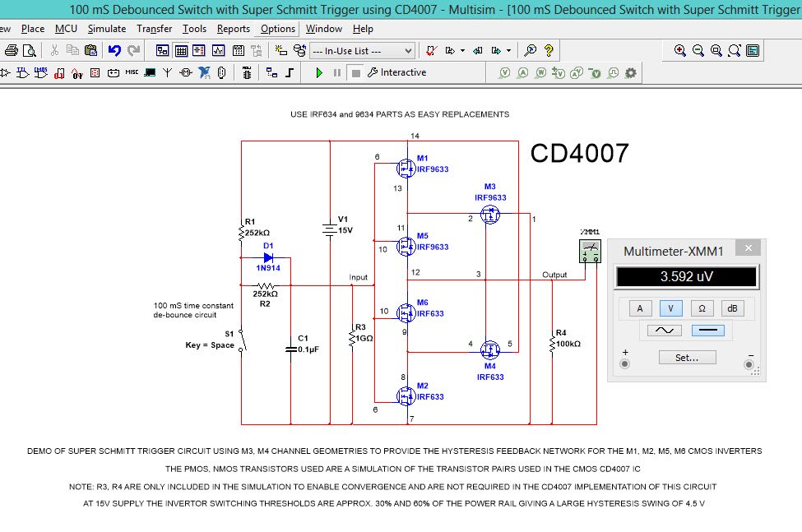Open the Grapher waveform icon
The width and height of the screenshot is (802, 532).
tap(219, 50)
